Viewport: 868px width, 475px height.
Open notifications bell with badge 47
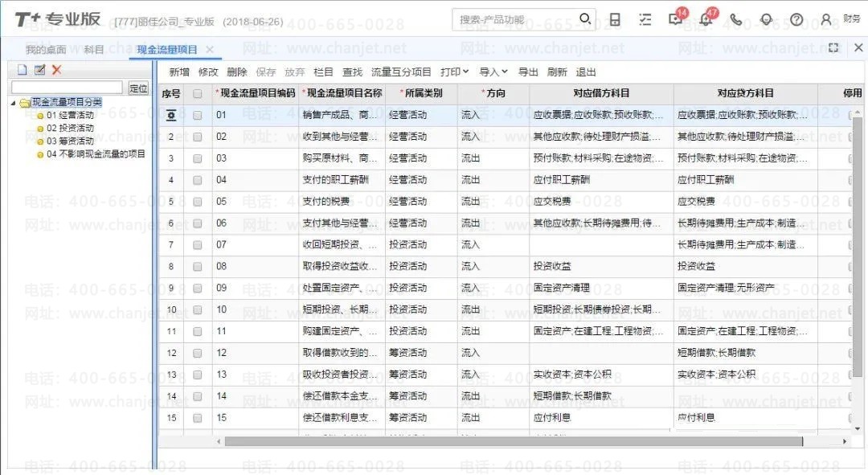(x=706, y=18)
